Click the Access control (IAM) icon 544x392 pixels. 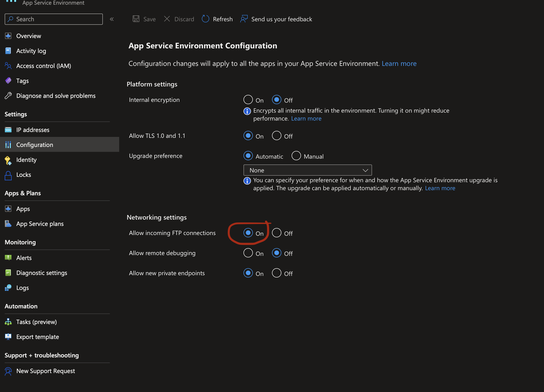[8, 66]
